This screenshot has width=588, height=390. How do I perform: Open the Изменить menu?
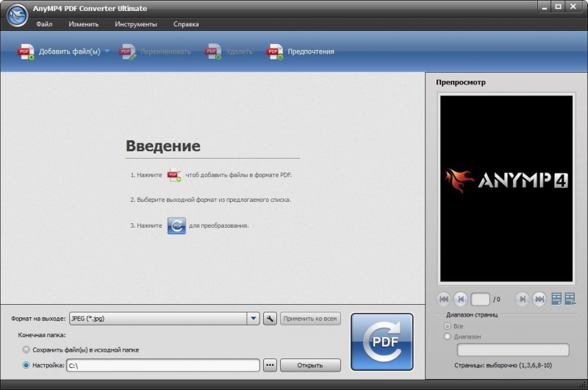[83, 24]
